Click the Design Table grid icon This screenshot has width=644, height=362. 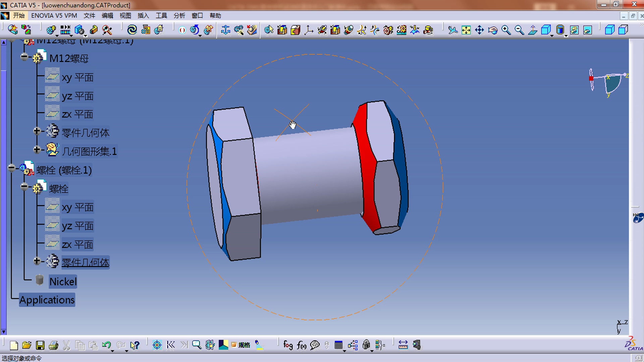point(339,345)
